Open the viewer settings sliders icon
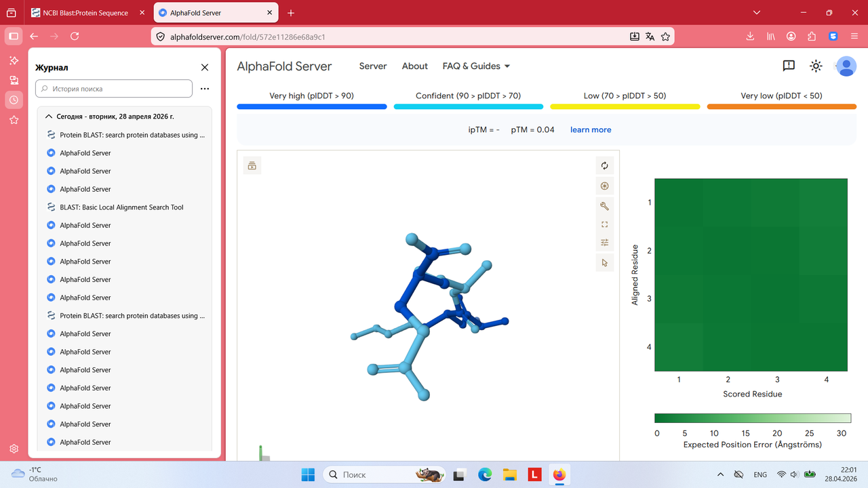Screen dimensions: 868x488 [x=605, y=243]
